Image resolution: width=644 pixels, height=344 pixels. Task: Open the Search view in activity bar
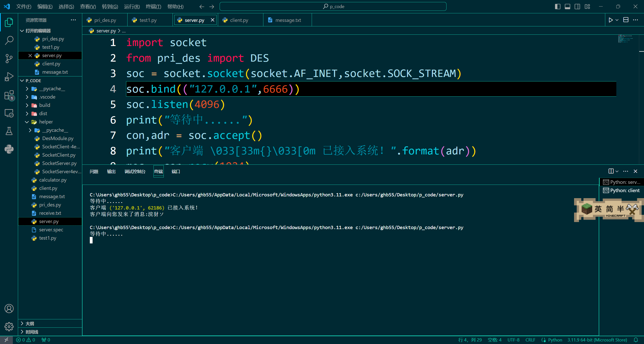[x=9, y=40]
